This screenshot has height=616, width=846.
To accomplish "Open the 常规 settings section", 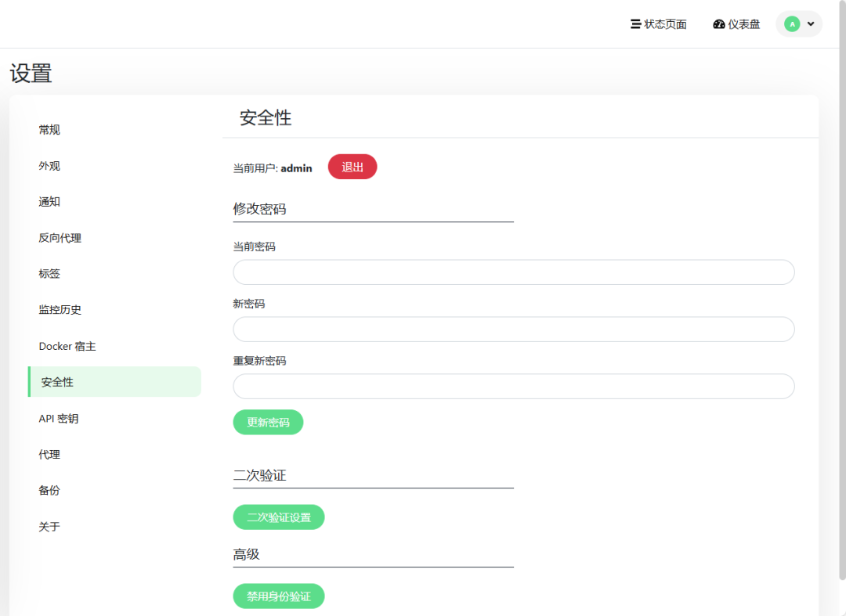I will (x=49, y=130).
